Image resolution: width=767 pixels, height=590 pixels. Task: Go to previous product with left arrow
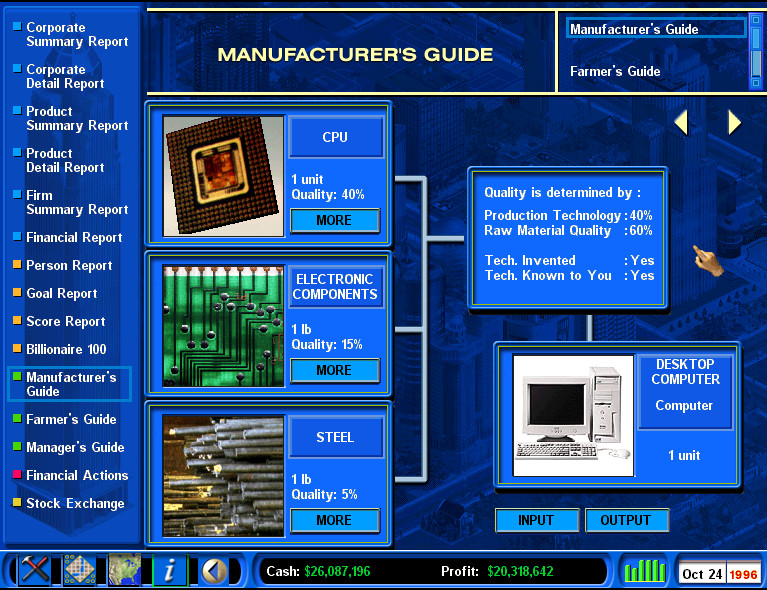click(681, 122)
